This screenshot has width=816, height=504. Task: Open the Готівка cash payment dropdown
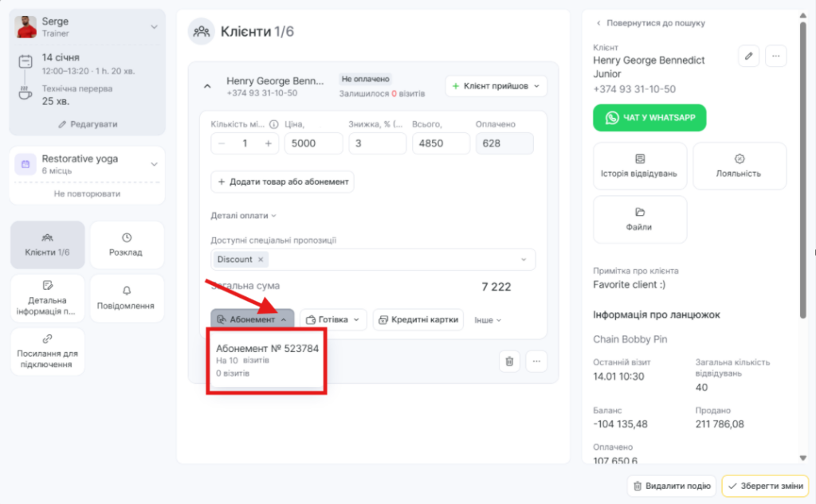[333, 320]
